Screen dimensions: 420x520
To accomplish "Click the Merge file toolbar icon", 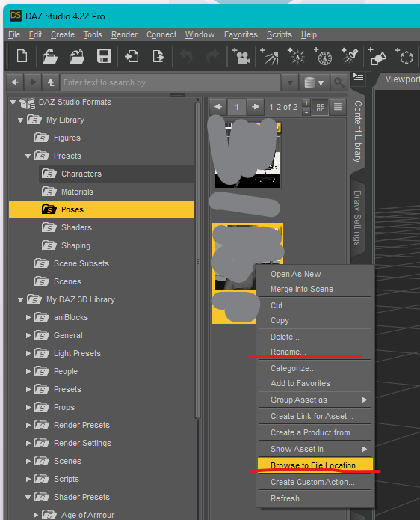I will pyautogui.click(x=76, y=55).
